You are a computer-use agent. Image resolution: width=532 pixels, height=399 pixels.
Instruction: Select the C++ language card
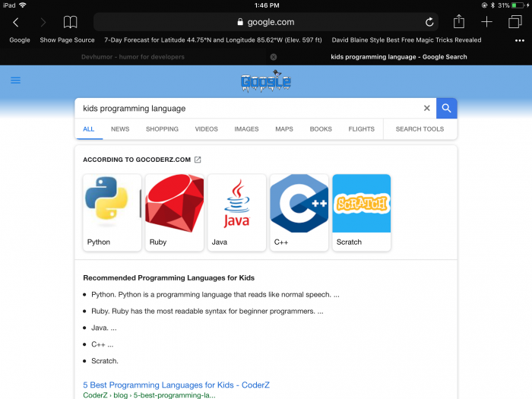tap(299, 213)
